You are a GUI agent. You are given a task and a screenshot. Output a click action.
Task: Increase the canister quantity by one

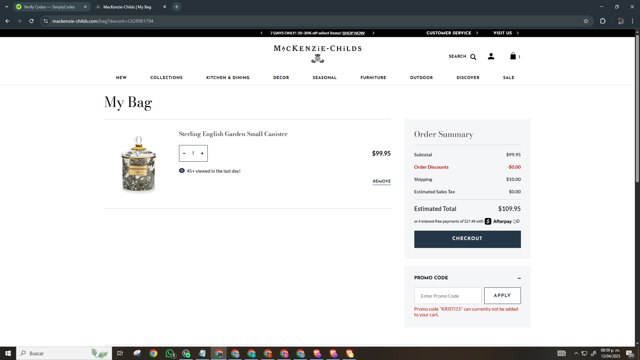202,153
